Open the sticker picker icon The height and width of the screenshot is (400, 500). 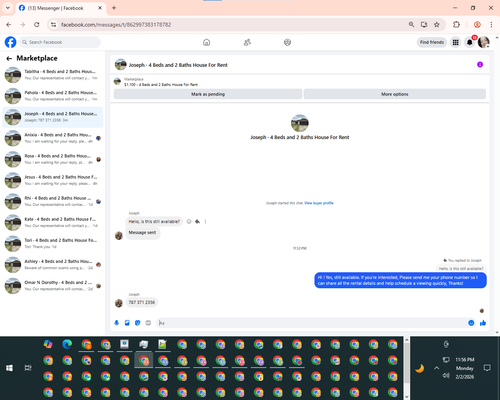[138, 323]
